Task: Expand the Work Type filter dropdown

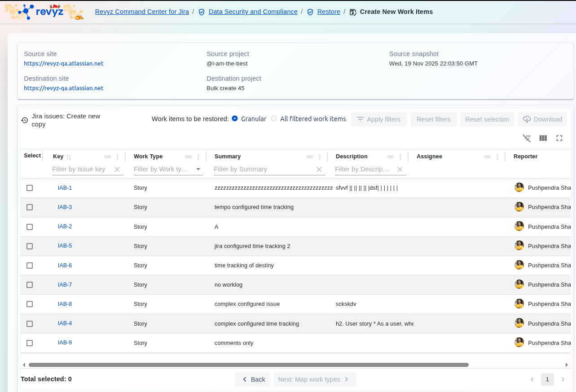Action: 198,170
